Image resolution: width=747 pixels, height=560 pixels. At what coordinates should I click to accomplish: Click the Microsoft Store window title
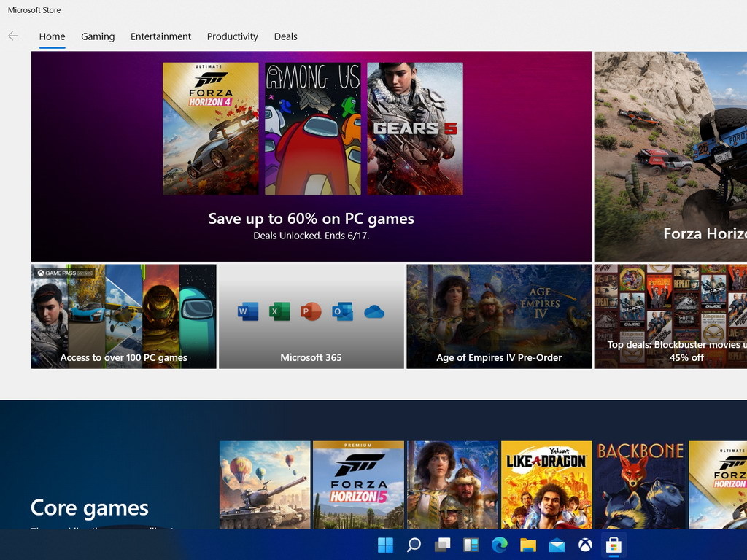(34, 10)
